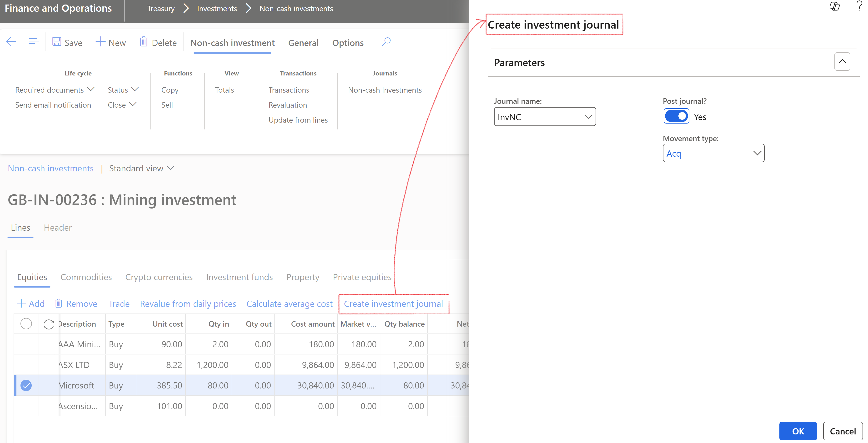The image size is (868, 443).
Task: Click the New plus icon
Action: (x=100, y=42)
